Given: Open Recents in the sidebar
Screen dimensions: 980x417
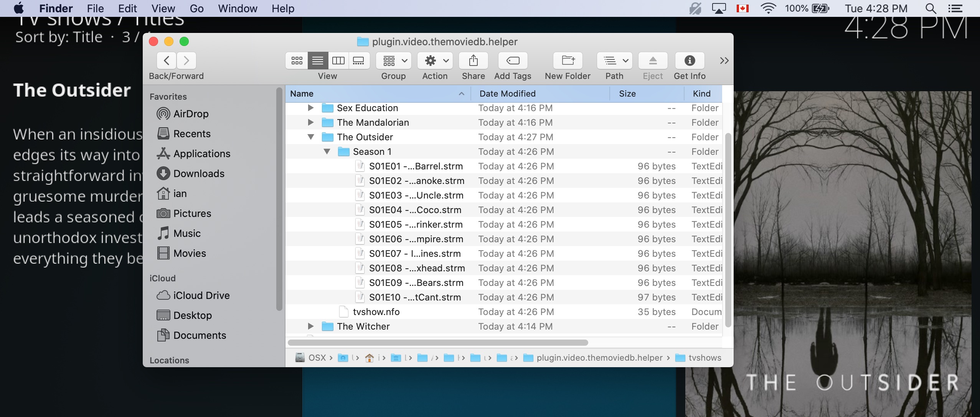Looking at the screenshot, I should (184, 134).
